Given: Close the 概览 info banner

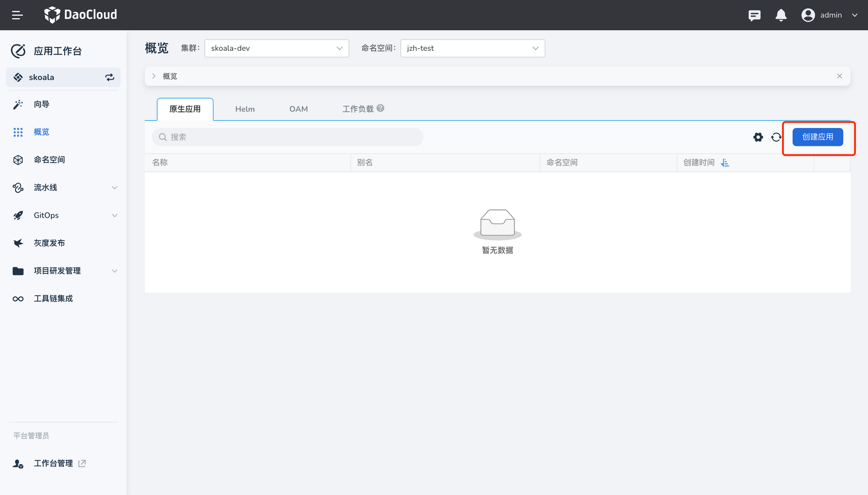Looking at the screenshot, I should [839, 76].
